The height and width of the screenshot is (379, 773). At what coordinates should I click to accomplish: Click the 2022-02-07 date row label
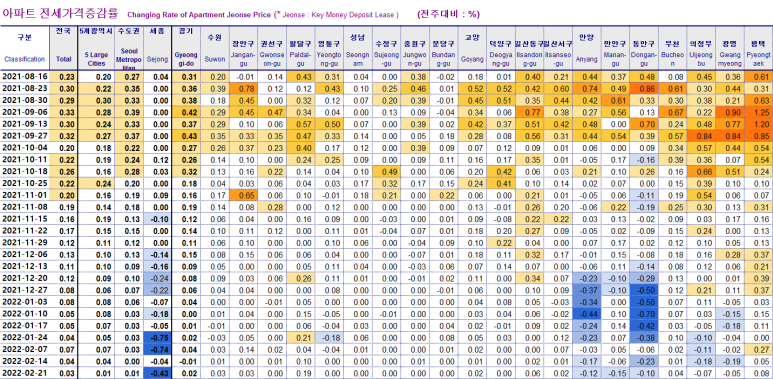[25, 349]
